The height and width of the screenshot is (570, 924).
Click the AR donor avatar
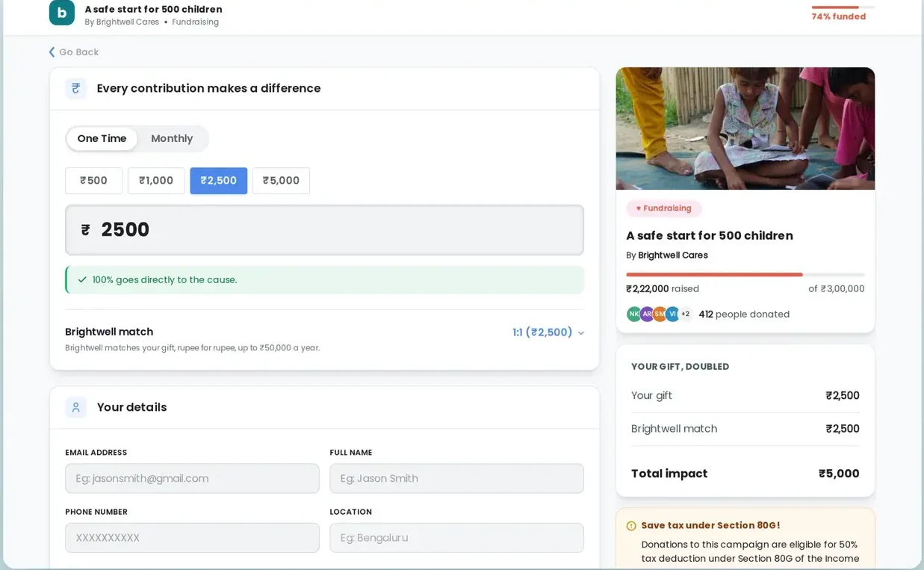647,315
